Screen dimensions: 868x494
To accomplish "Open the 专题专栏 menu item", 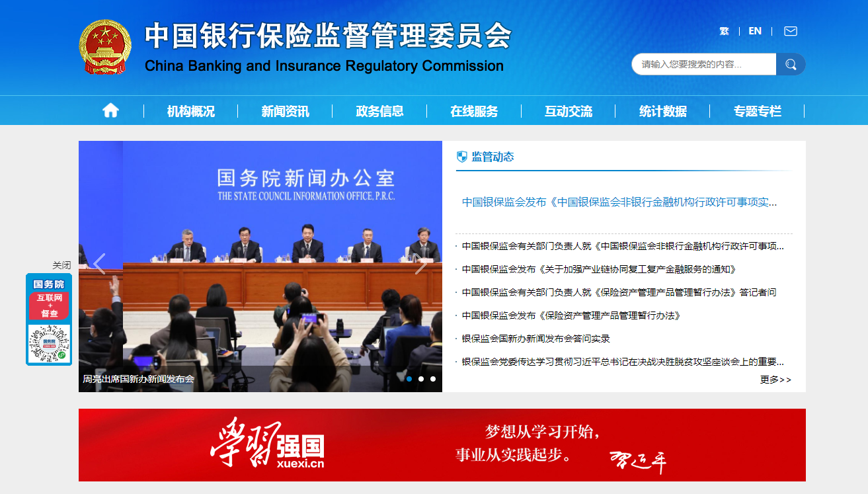I will (x=757, y=111).
